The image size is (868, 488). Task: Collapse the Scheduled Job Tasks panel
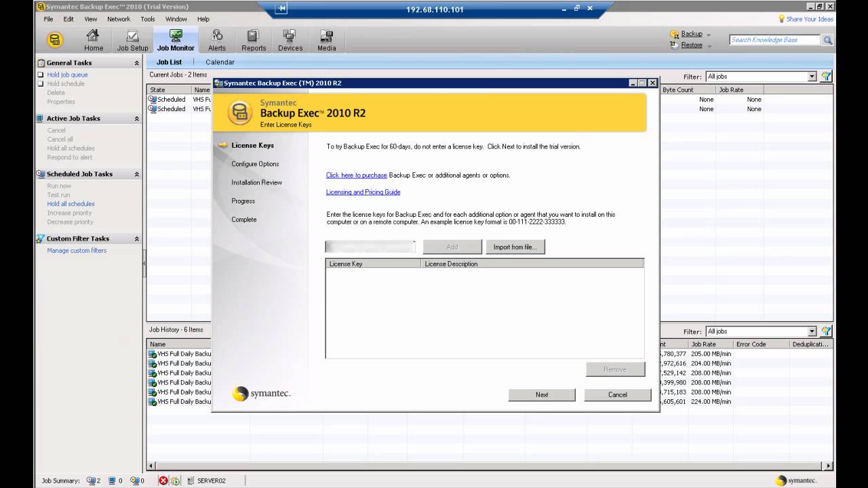(136, 174)
